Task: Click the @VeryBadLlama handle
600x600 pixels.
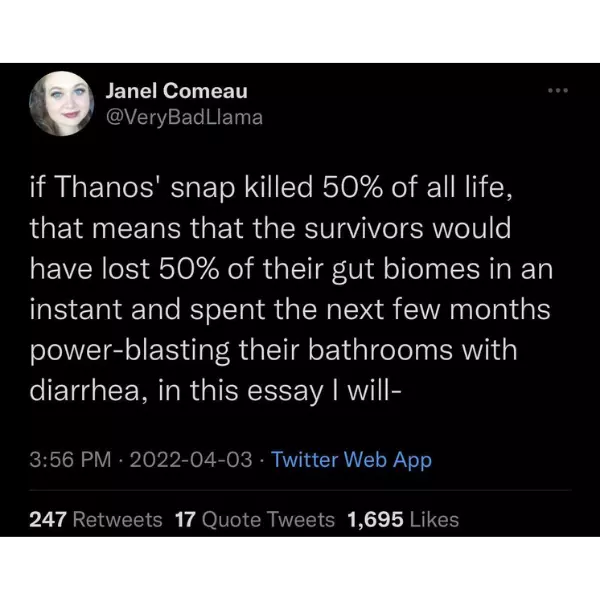Action: pos(184,117)
